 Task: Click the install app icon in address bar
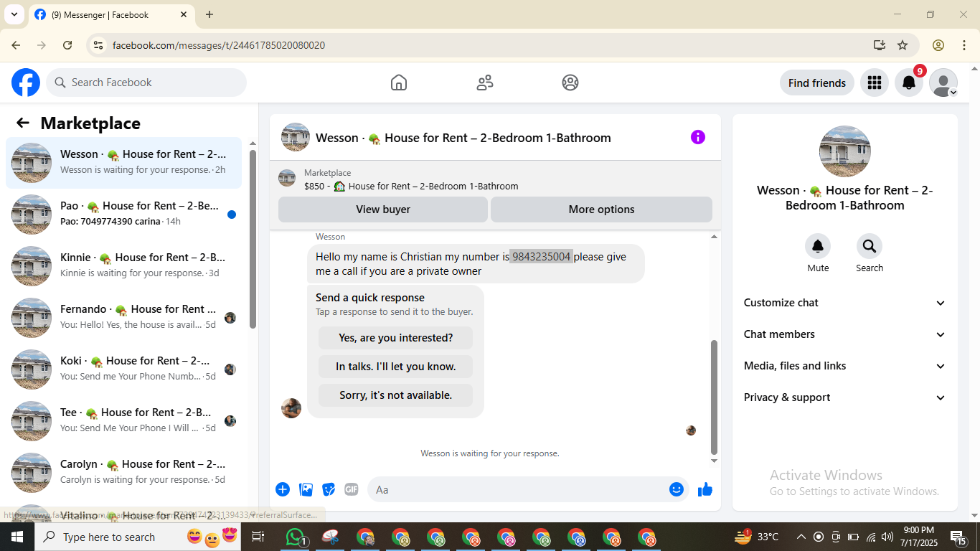click(x=880, y=45)
